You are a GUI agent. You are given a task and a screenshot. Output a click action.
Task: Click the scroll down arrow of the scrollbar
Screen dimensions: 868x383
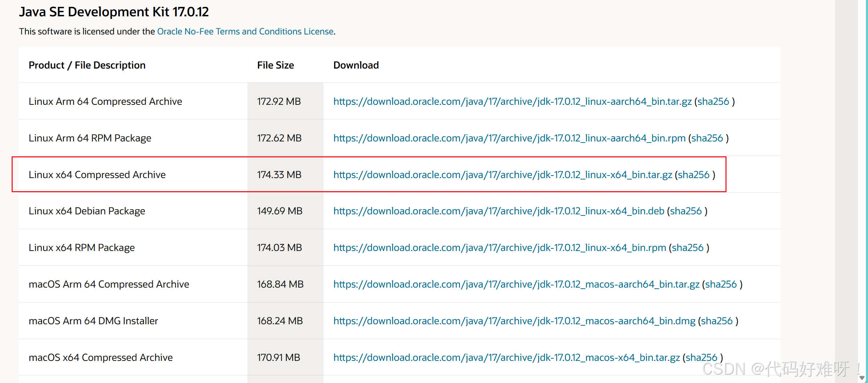(862, 378)
